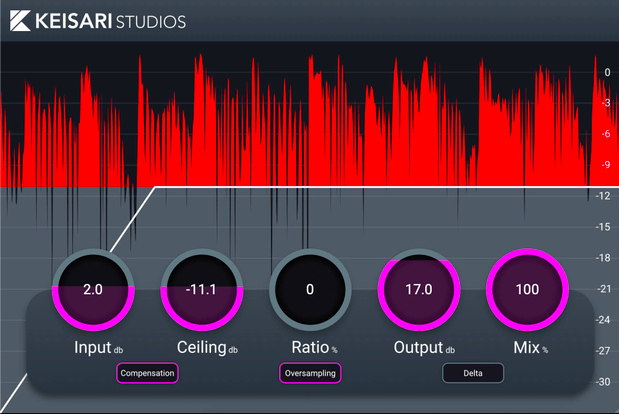Image resolution: width=619 pixels, height=414 pixels.
Task: Click the -24 dB scale mark
Action: pyautogui.click(x=603, y=320)
